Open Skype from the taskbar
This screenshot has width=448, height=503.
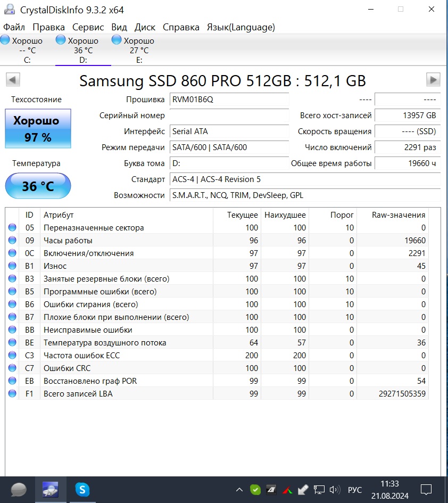click(82, 490)
